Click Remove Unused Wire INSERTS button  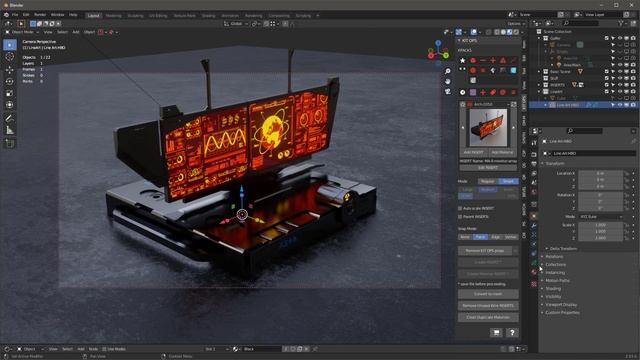[x=488, y=306]
